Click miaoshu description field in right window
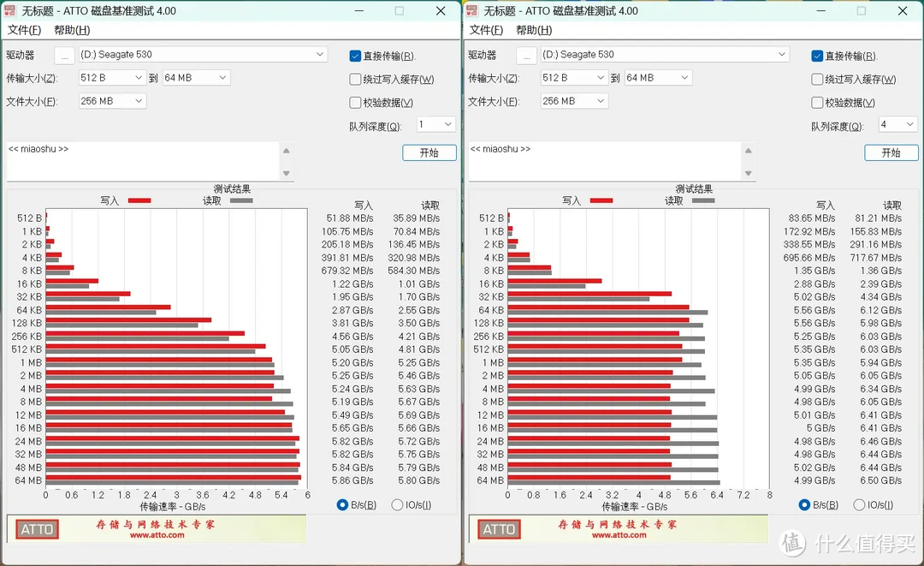The width and height of the screenshot is (924, 566). click(605, 162)
